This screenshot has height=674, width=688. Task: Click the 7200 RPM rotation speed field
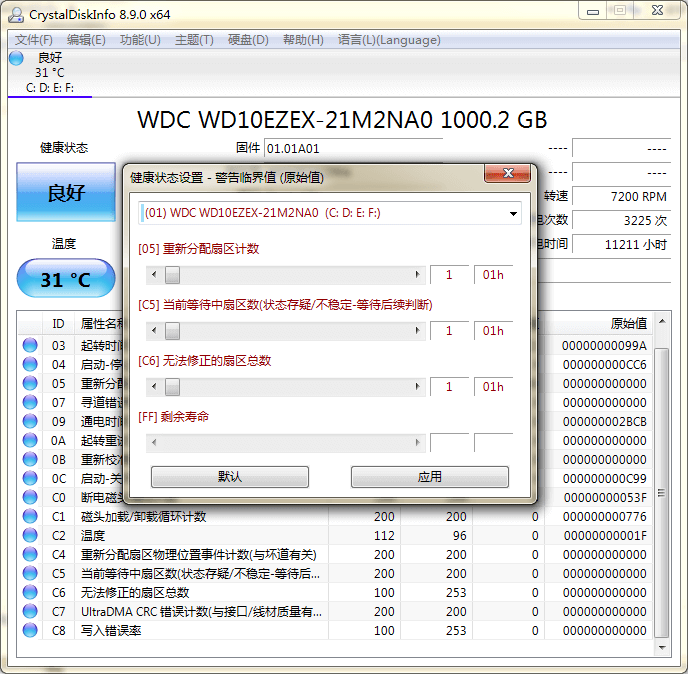click(x=621, y=196)
